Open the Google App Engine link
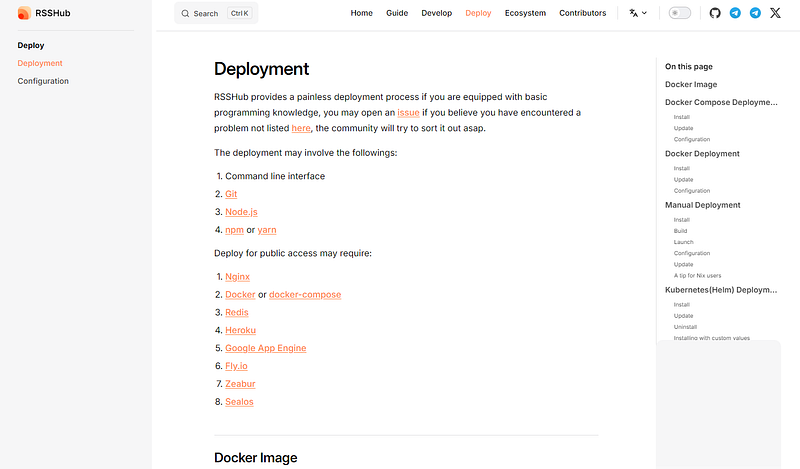The height and width of the screenshot is (469, 800). click(x=266, y=348)
